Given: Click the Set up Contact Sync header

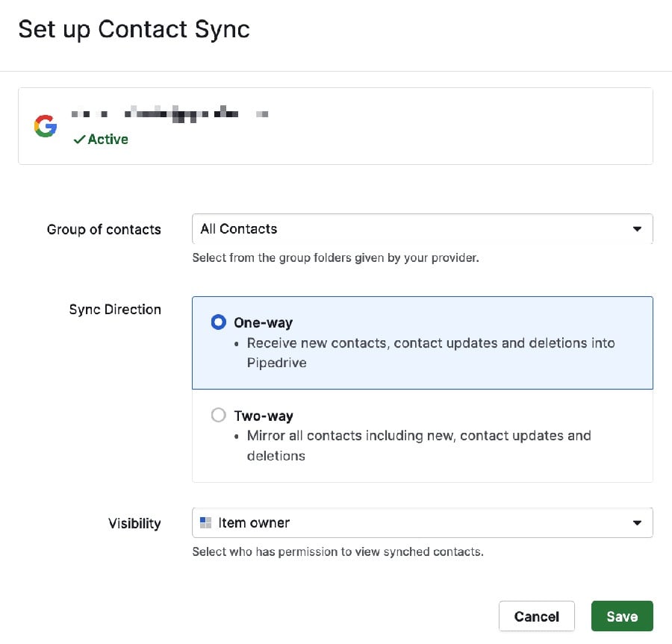Looking at the screenshot, I should 134,29.
